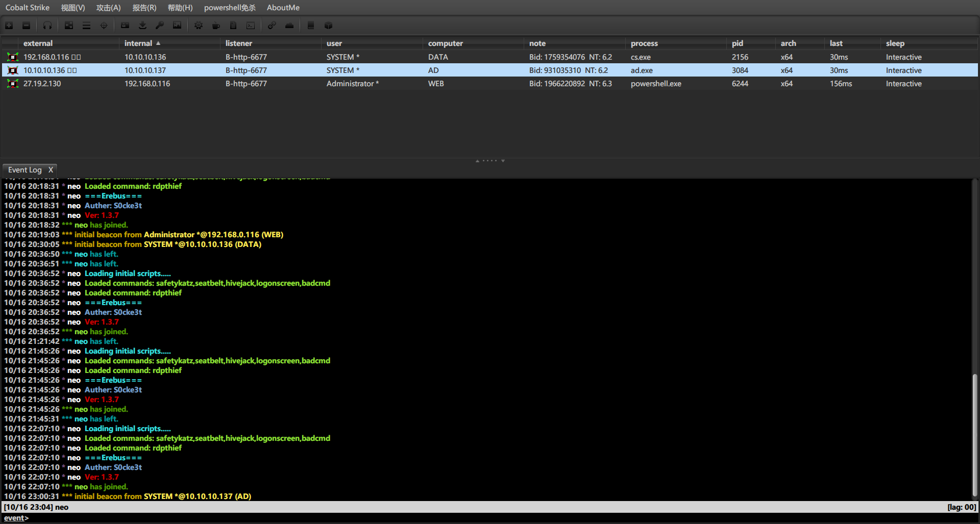The image size is (980, 524).
Task: Click the gear payload generator icon
Action: (x=199, y=26)
